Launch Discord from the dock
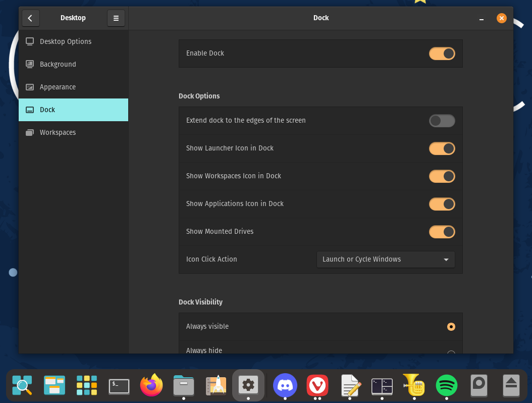This screenshot has height=403, width=532. (285, 385)
